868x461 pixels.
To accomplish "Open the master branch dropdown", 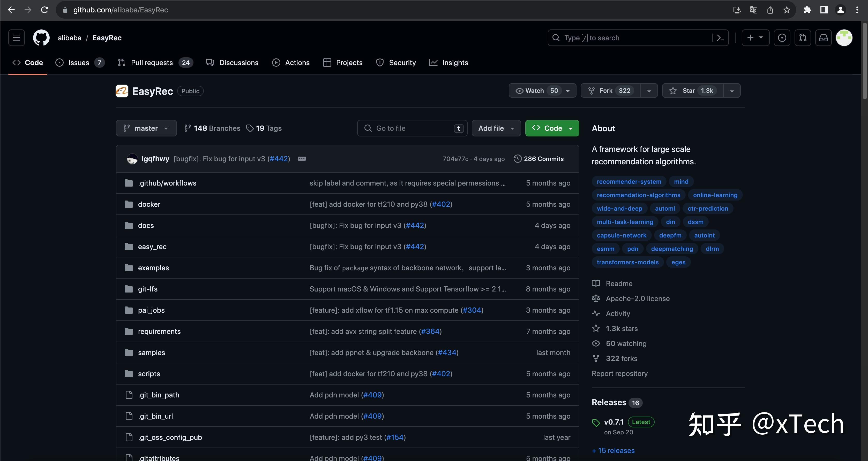I will pos(146,128).
